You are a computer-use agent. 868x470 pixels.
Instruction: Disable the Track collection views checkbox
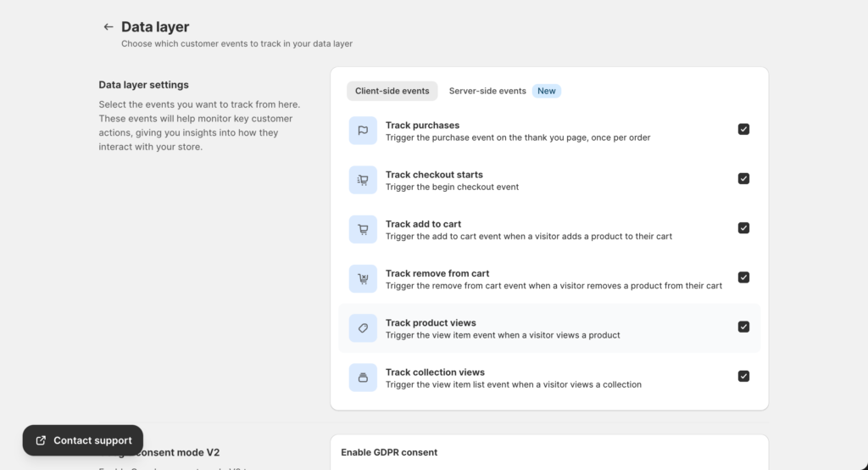pos(743,376)
